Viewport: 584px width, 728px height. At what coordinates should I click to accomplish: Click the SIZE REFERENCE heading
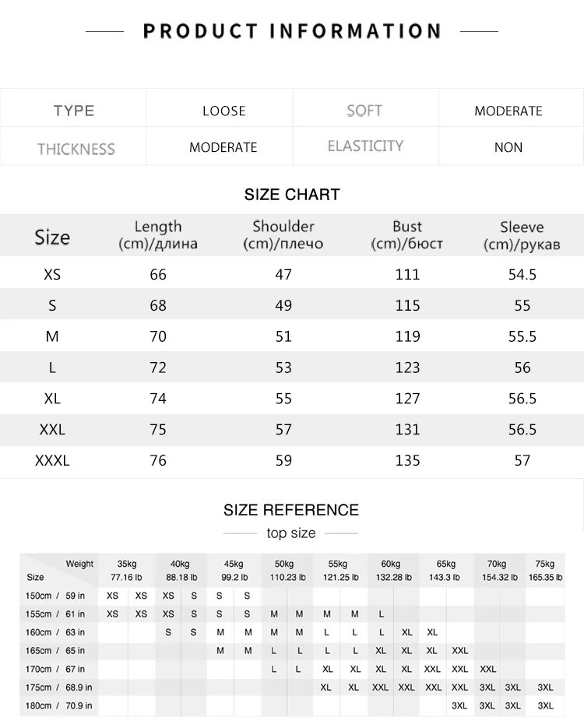click(x=291, y=510)
